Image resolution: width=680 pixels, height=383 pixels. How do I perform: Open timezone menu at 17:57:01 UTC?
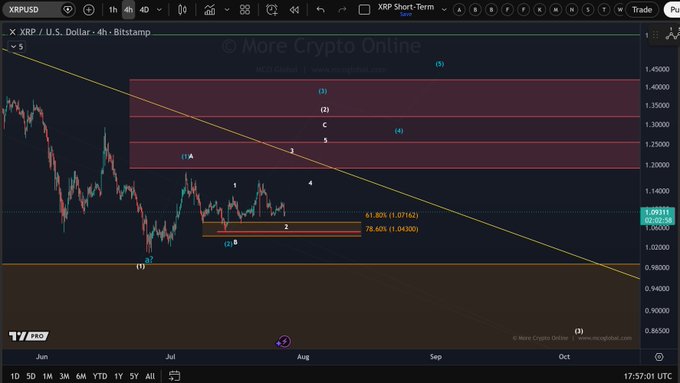tap(648, 376)
